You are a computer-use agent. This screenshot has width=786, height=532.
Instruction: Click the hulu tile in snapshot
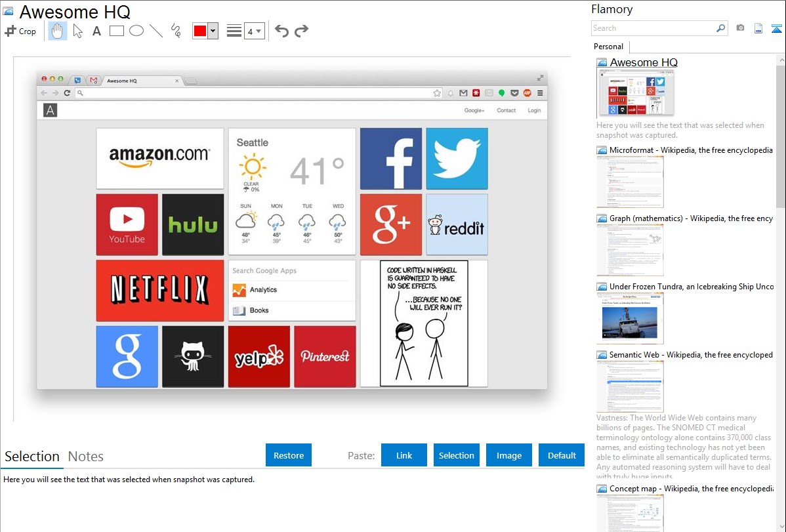point(193,224)
